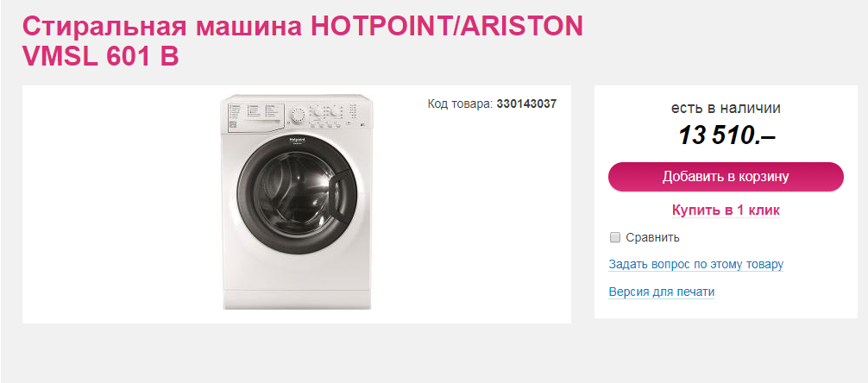The height and width of the screenshot is (383, 868).
Task: Open Задать вопрос по этому товару link
Action: point(695,264)
